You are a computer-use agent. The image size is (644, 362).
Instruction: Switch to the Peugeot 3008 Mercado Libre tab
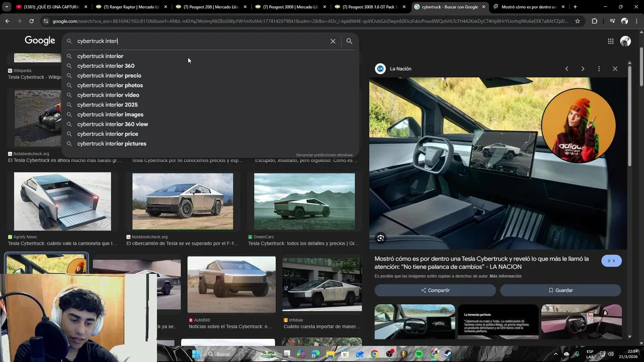click(290, 7)
